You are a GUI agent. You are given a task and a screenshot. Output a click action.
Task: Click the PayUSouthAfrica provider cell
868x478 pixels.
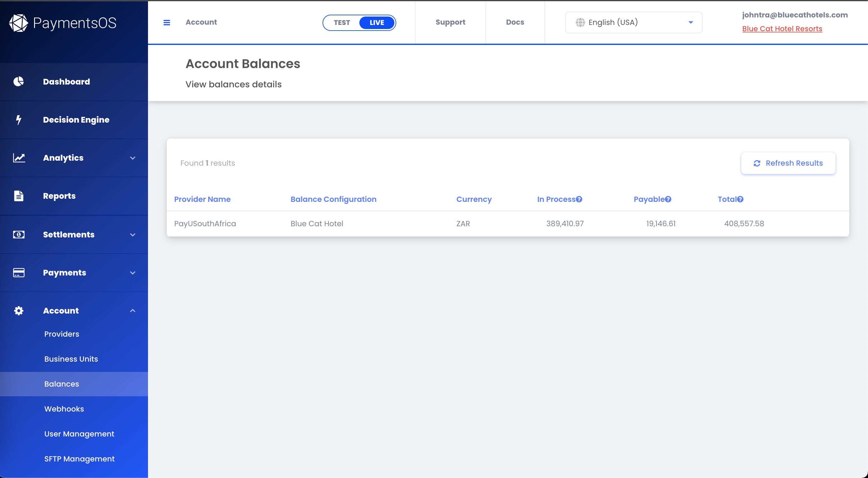[x=205, y=223]
